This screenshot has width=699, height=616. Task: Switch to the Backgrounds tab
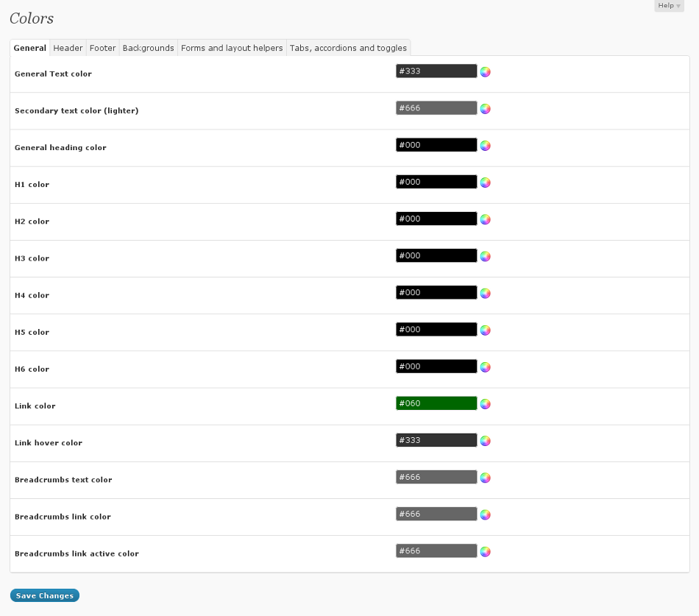[x=148, y=48]
